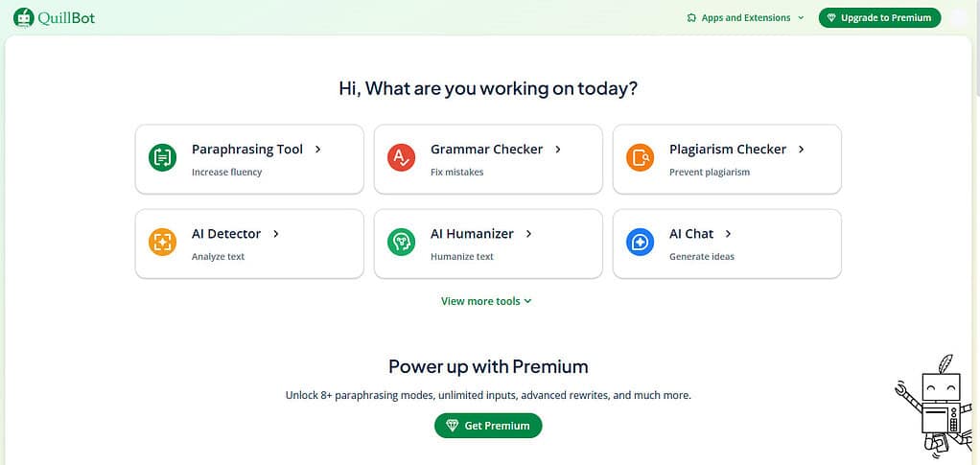The height and width of the screenshot is (465, 980).
Task: Open the AI Humanizer card
Action: point(488,244)
